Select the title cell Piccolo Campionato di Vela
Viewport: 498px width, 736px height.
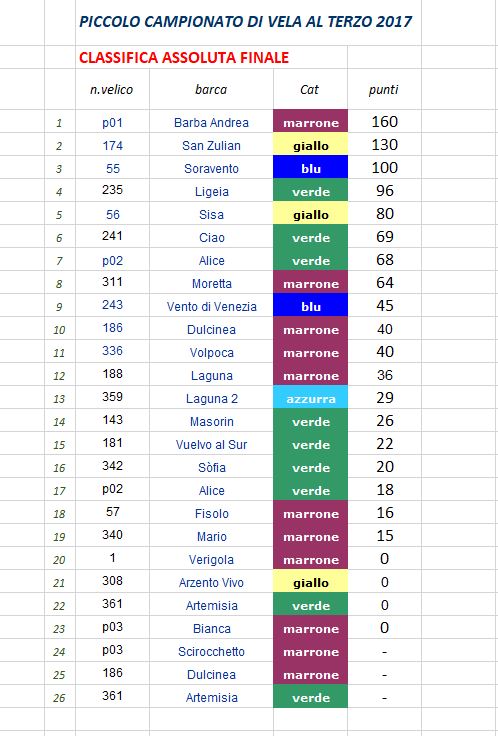pos(248,22)
